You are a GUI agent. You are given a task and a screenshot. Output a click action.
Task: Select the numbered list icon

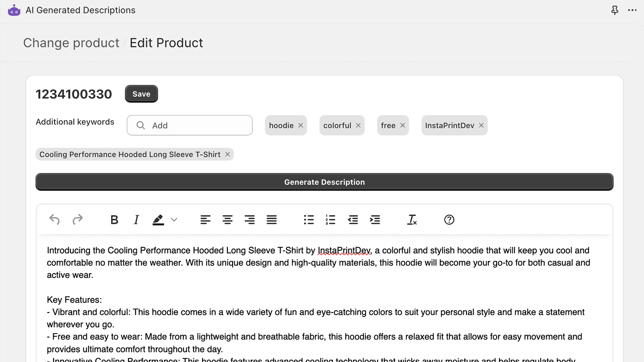click(x=330, y=220)
